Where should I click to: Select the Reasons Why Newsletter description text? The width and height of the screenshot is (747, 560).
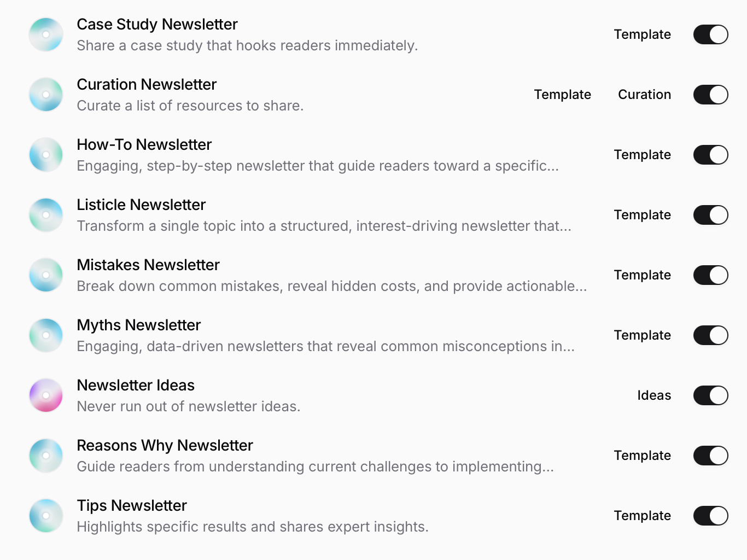pos(315,466)
